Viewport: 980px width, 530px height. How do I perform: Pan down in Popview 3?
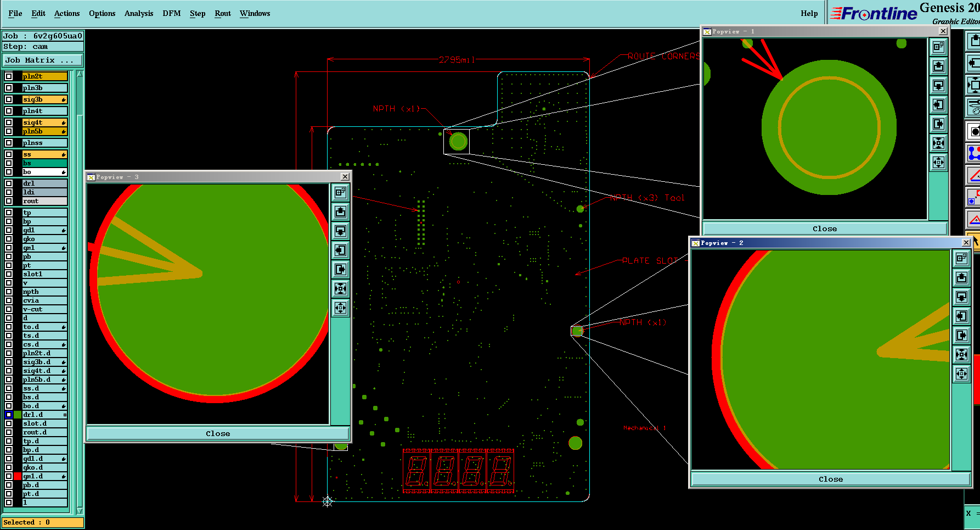click(x=341, y=231)
